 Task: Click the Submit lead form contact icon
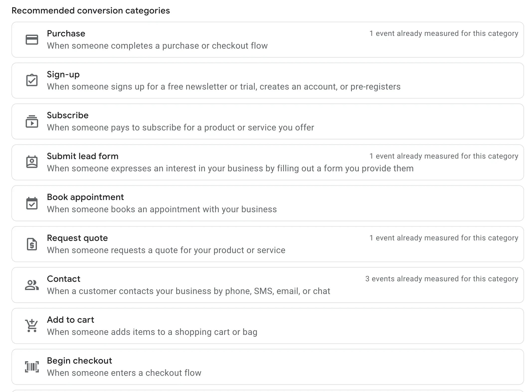(x=32, y=162)
